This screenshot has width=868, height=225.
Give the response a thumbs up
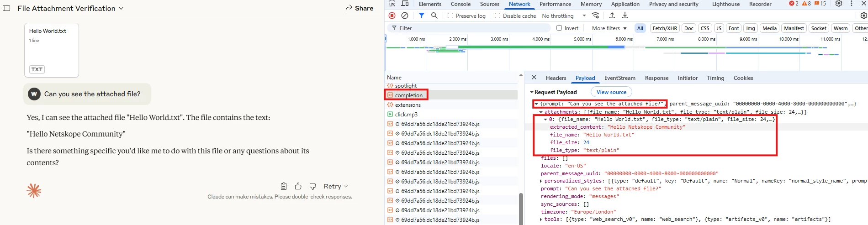(298, 186)
